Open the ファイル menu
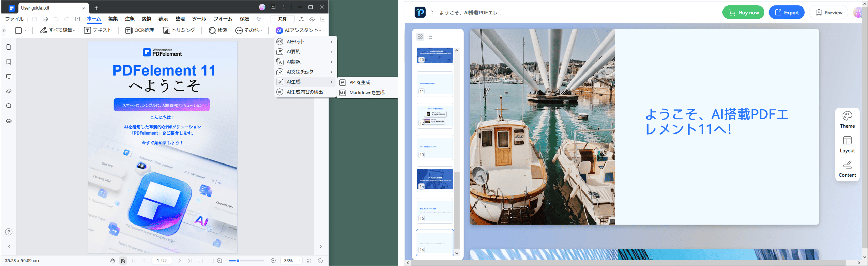This screenshot has width=868, height=266. (x=14, y=19)
